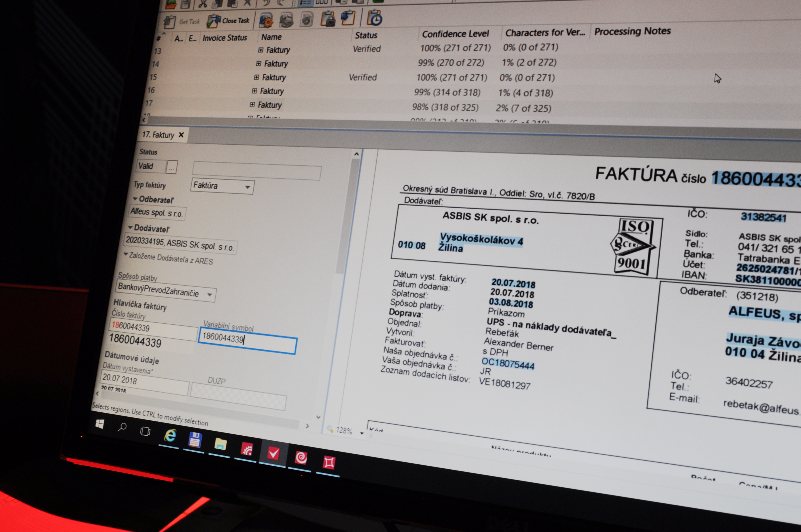The height and width of the screenshot is (532, 801).
Task: Open the red checkmark taskbar app
Action: (273, 454)
